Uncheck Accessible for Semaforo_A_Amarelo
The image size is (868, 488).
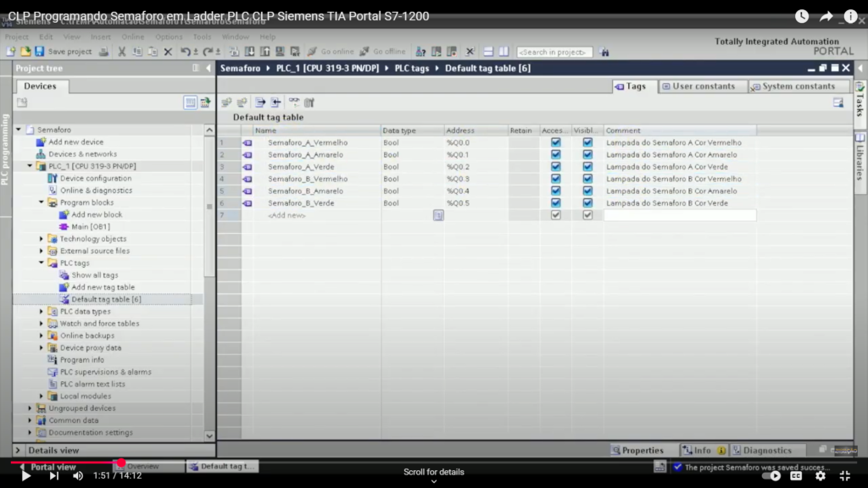pos(556,154)
